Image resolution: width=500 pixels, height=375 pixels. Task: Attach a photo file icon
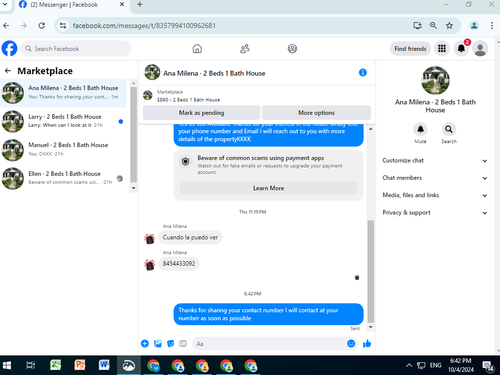[158, 344]
